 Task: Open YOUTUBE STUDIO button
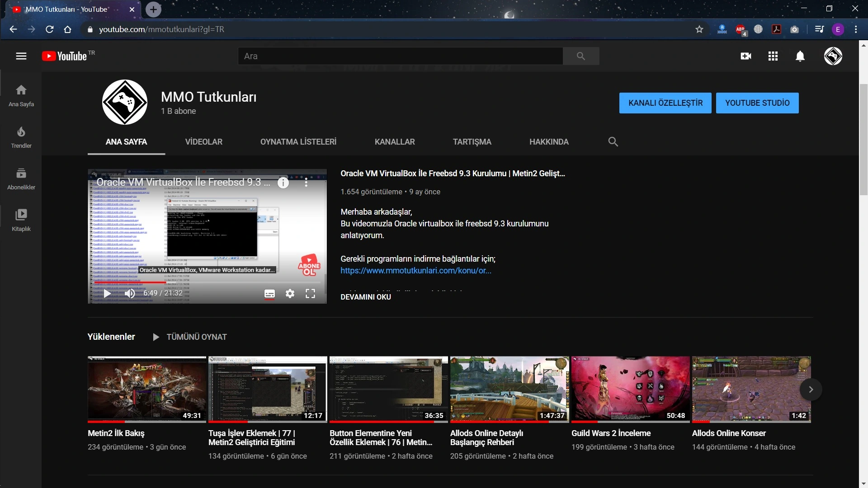click(757, 103)
